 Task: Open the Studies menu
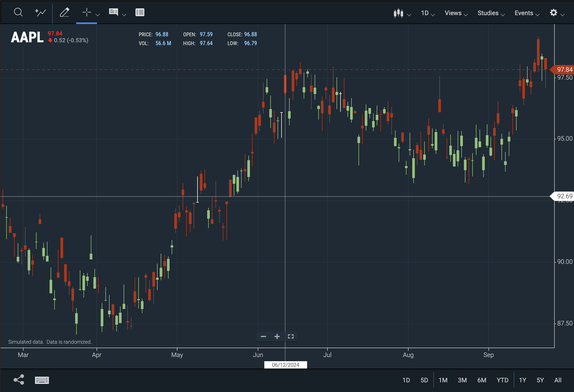pyautogui.click(x=491, y=13)
